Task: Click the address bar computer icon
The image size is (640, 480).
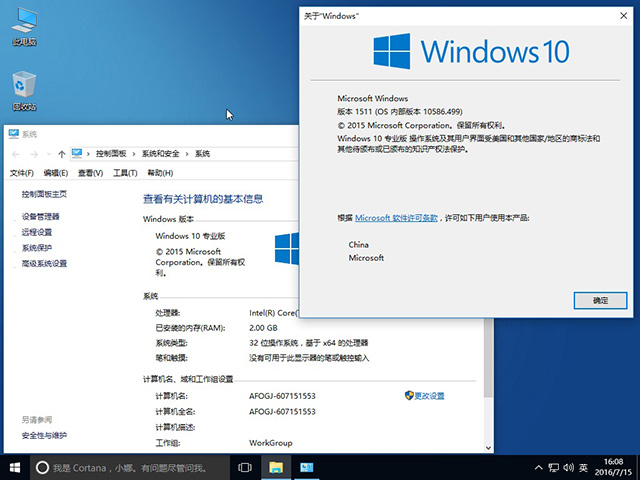Action: tap(77, 153)
